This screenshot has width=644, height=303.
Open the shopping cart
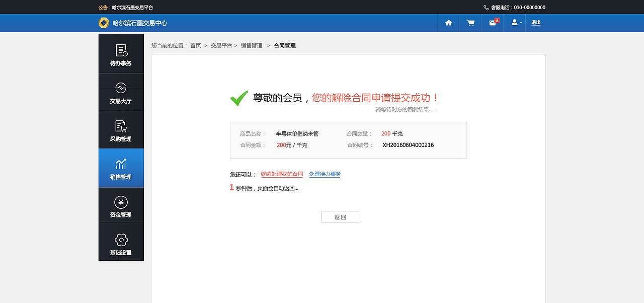470,23
